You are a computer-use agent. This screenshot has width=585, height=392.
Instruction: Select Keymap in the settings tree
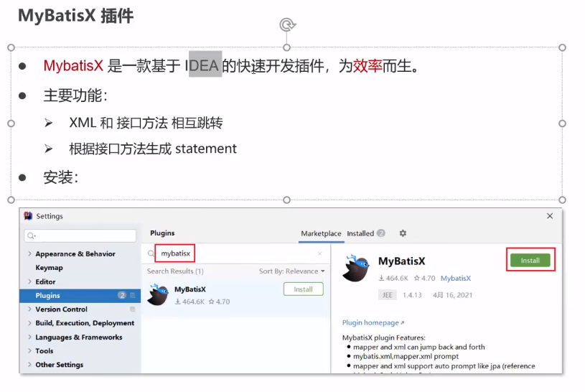pos(50,268)
